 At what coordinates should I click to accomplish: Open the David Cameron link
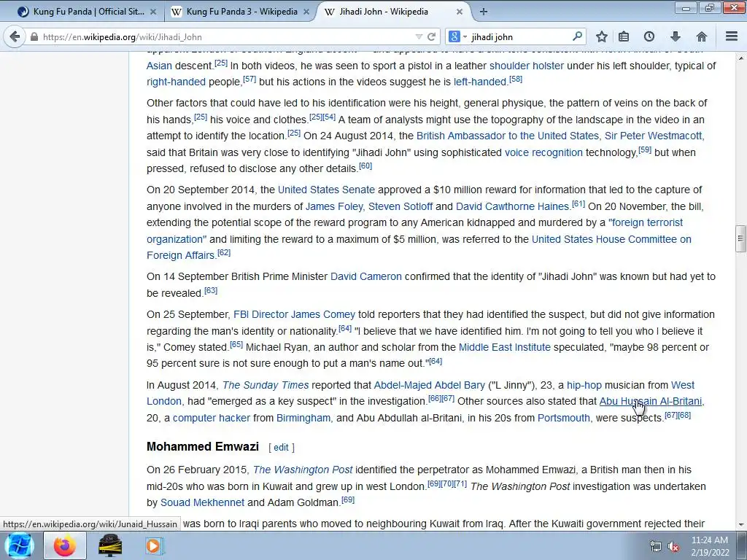point(366,276)
